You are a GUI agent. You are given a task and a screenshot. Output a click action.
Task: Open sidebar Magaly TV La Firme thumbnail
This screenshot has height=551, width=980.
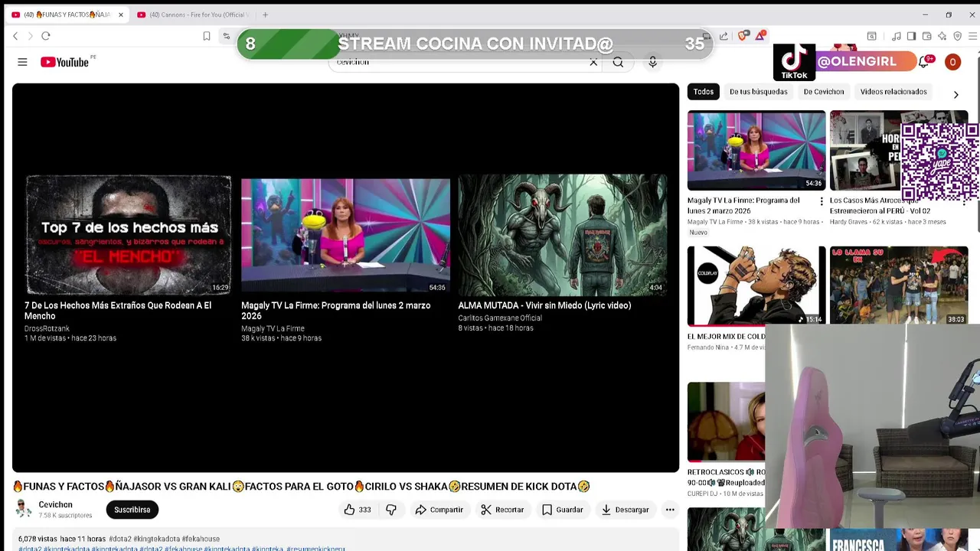click(x=756, y=151)
